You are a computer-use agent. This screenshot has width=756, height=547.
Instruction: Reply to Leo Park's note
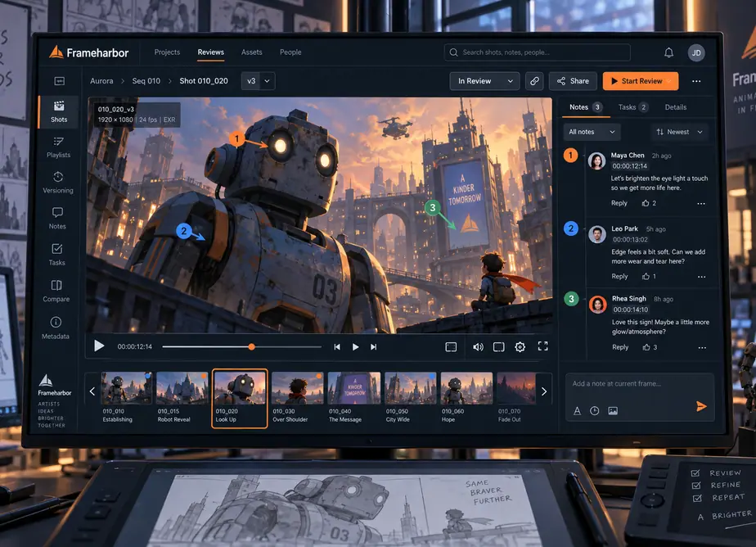(x=619, y=277)
